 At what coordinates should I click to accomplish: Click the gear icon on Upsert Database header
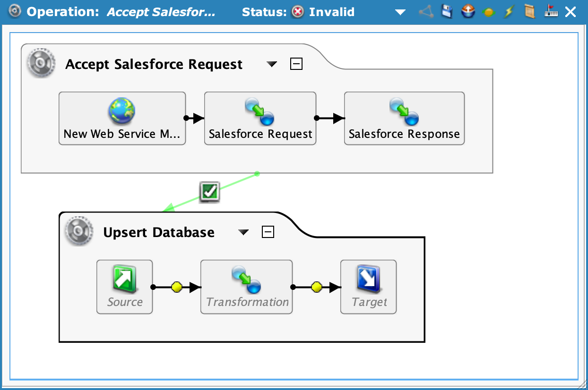[x=78, y=232]
